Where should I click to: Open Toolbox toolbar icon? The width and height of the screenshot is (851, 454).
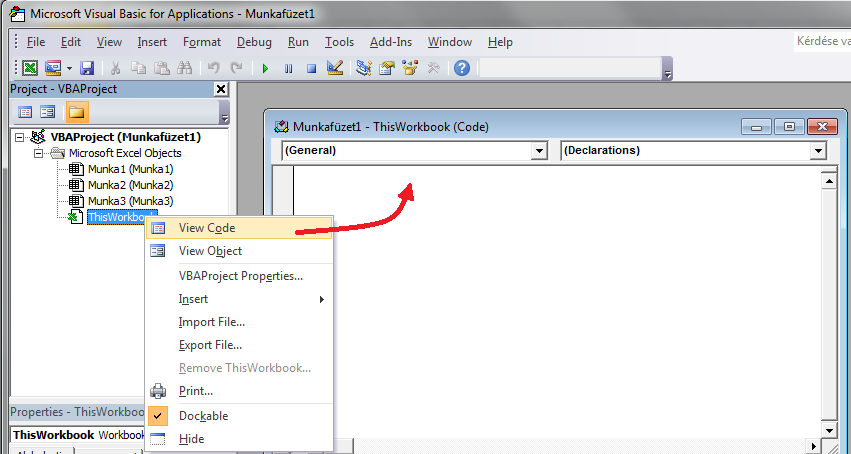433,68
